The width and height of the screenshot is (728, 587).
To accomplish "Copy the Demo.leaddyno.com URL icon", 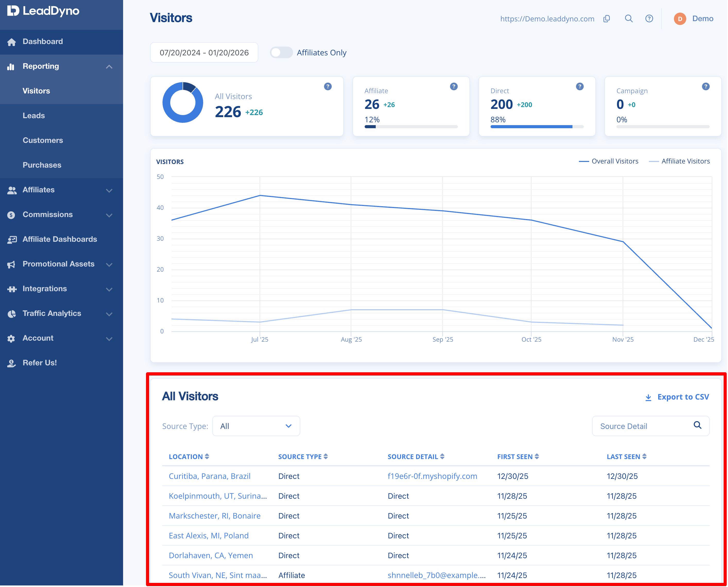I will point(607,19).
